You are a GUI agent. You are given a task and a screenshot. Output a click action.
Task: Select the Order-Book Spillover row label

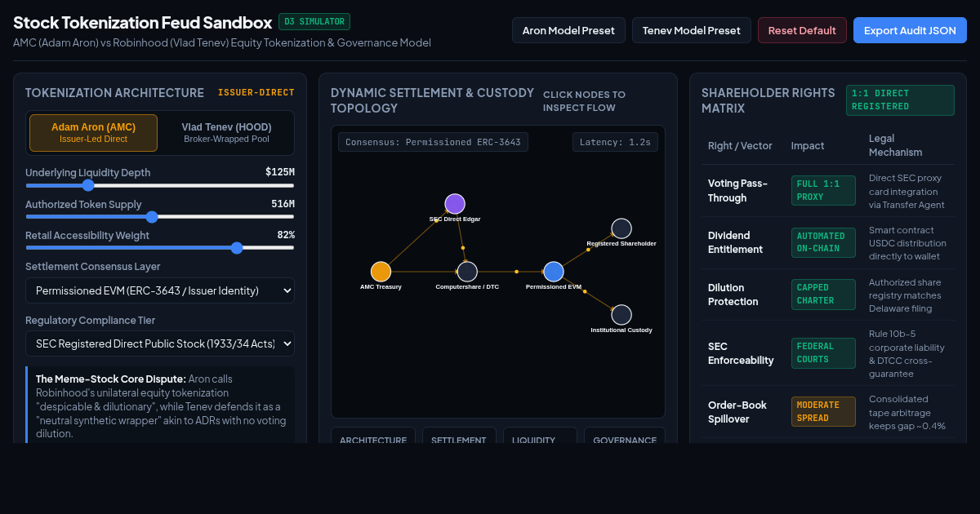coord(738,412)
